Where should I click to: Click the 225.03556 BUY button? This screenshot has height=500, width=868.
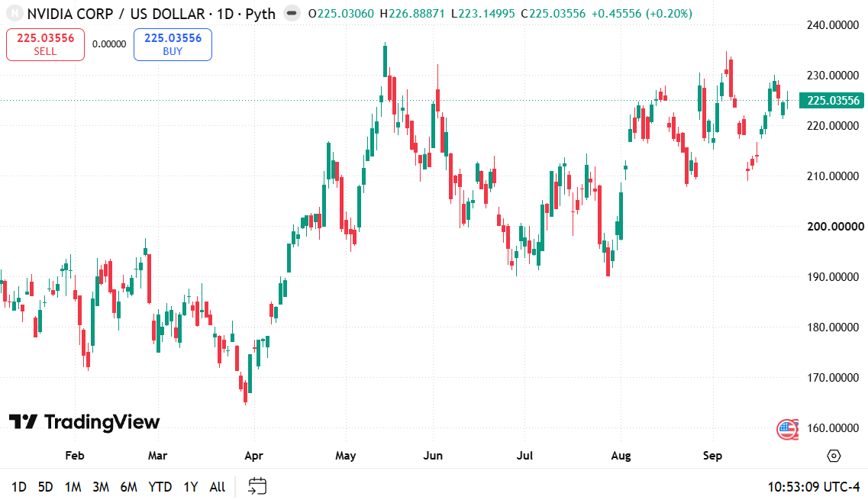point(173,44)
